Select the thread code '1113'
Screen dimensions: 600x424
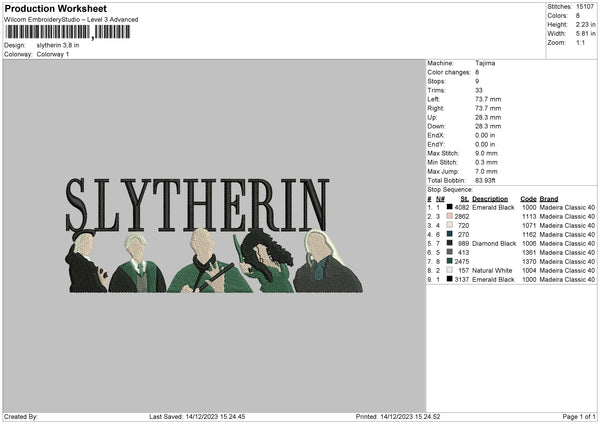(529, 217)
